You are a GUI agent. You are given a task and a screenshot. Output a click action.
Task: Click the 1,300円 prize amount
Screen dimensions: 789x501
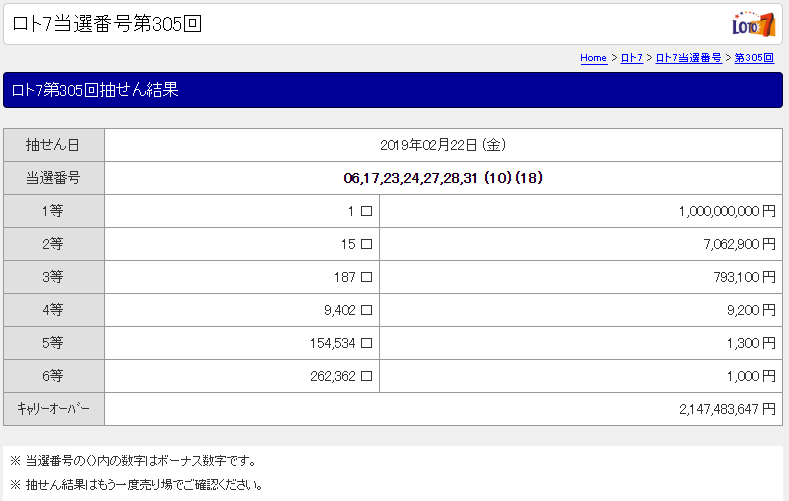tap(751, 344)
